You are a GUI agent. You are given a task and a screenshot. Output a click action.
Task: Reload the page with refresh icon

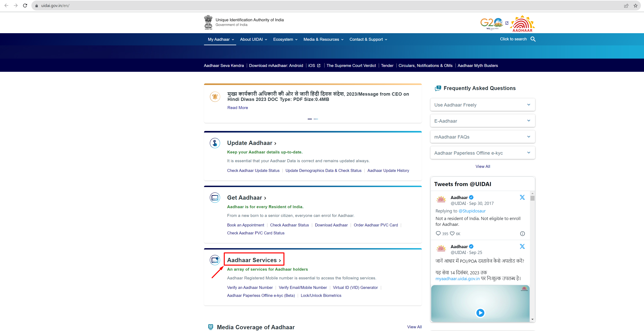point(25,5)
